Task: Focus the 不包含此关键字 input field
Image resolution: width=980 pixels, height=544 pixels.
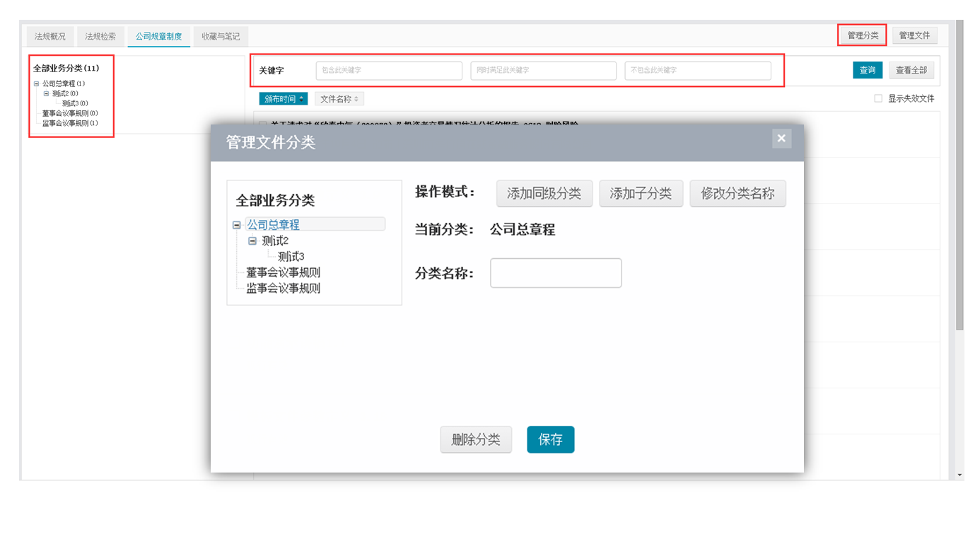Action: pyautogui.click(x=698, y=71)
